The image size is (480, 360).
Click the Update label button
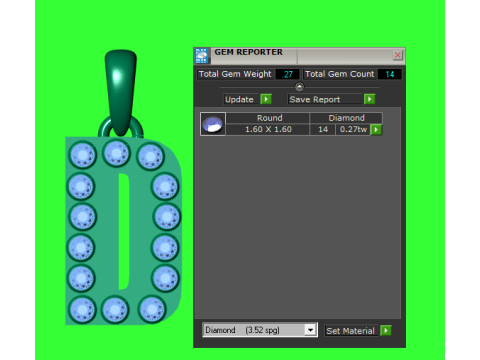[x=240, y=99]
